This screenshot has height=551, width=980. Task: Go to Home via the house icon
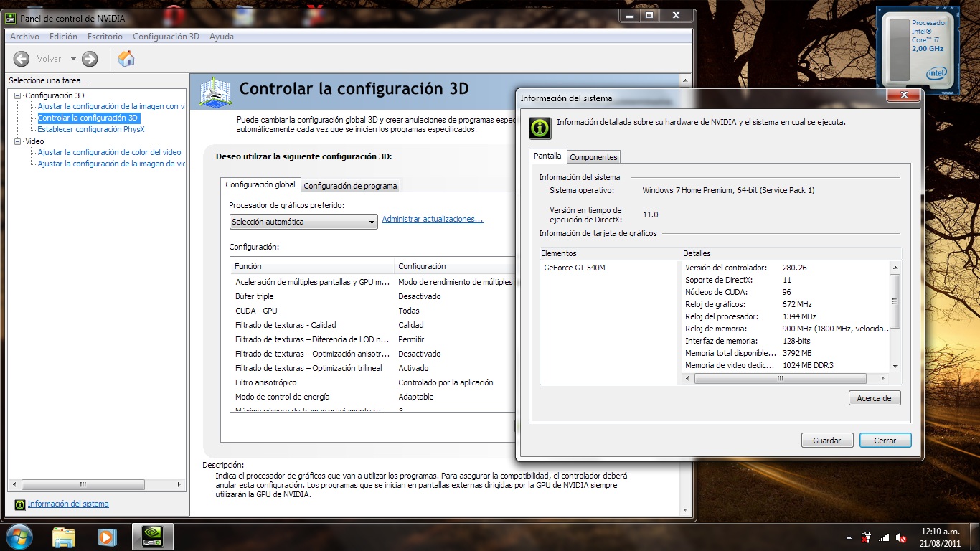[126, 58]
